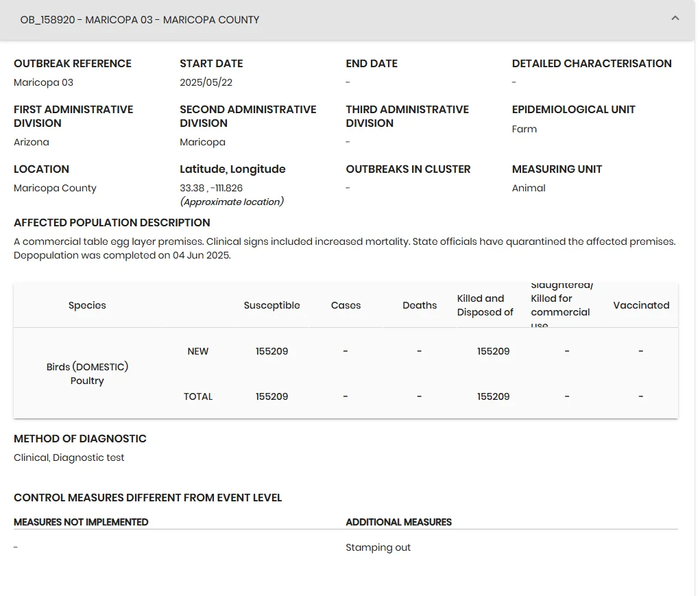Click the 'Slaughtered/Killed for commercial use' header
Viewport: 700px width, 596px height.
coord(562,305)
